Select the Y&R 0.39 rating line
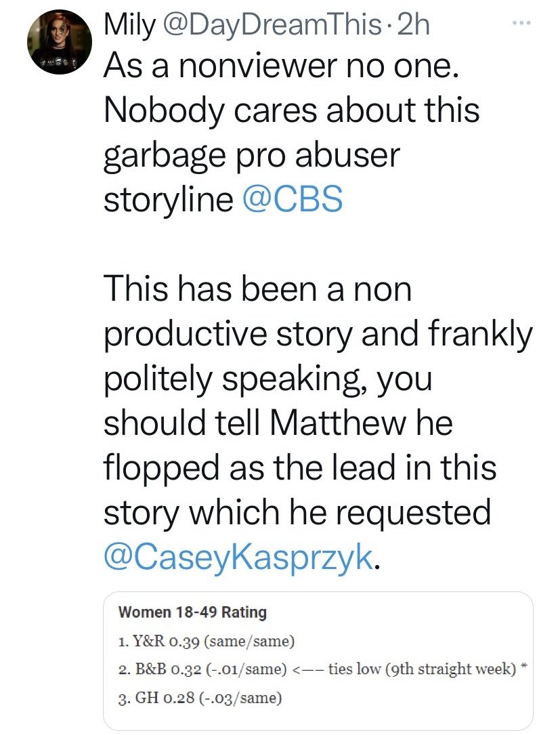Viewport: 560px width, 735px height. point(207,640)
